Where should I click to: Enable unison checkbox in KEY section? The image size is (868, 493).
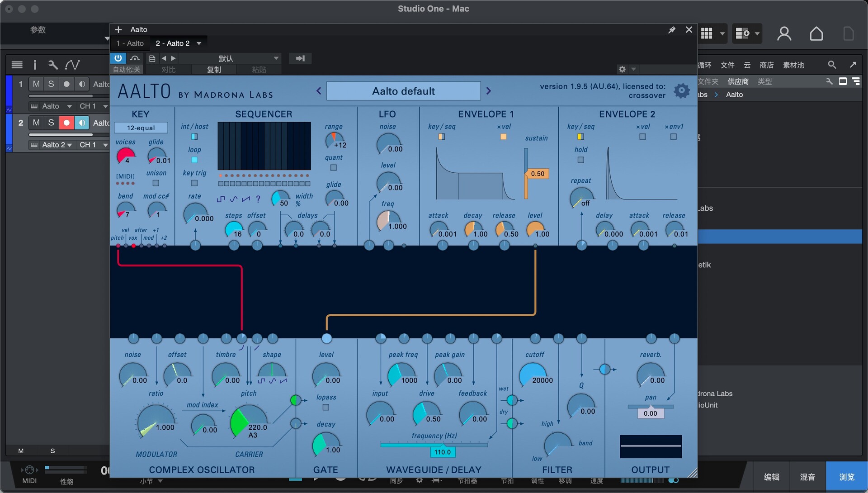(156, 183)
